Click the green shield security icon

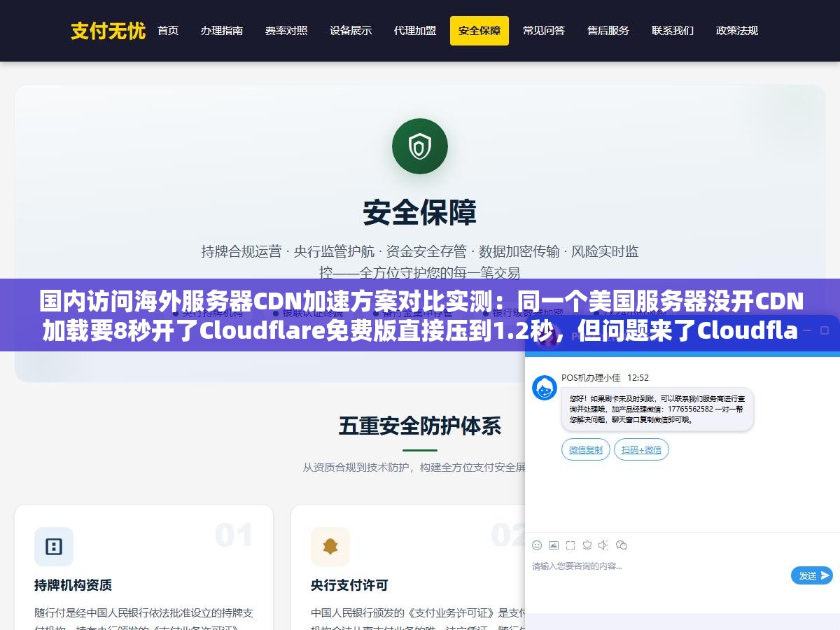420,146
